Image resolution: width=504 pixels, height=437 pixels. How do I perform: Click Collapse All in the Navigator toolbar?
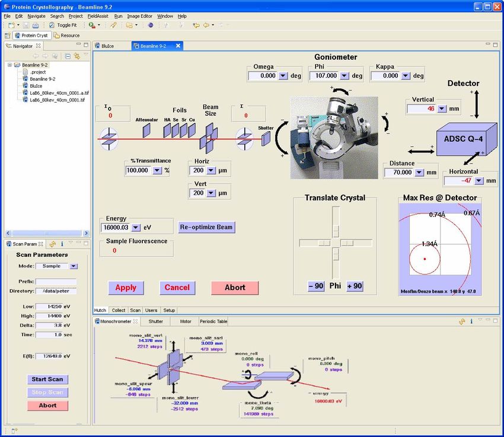[x=68, y=56]
